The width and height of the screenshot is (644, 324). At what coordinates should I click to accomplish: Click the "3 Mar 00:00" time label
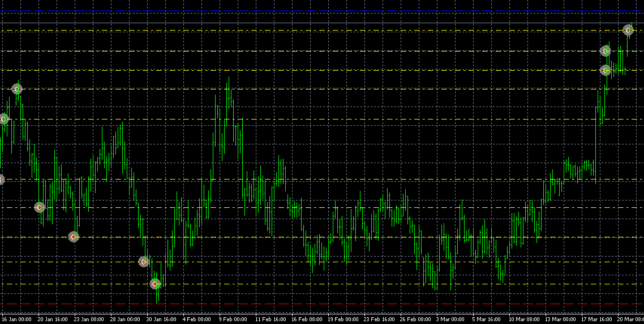click(x=450, y=319)
